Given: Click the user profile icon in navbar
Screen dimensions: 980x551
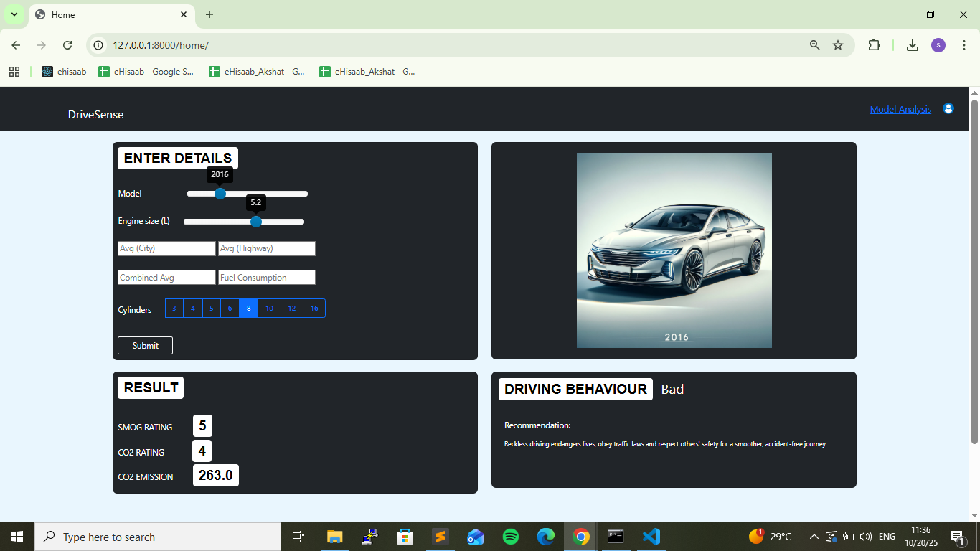Looking at the screenshot, I should point(948,108).
